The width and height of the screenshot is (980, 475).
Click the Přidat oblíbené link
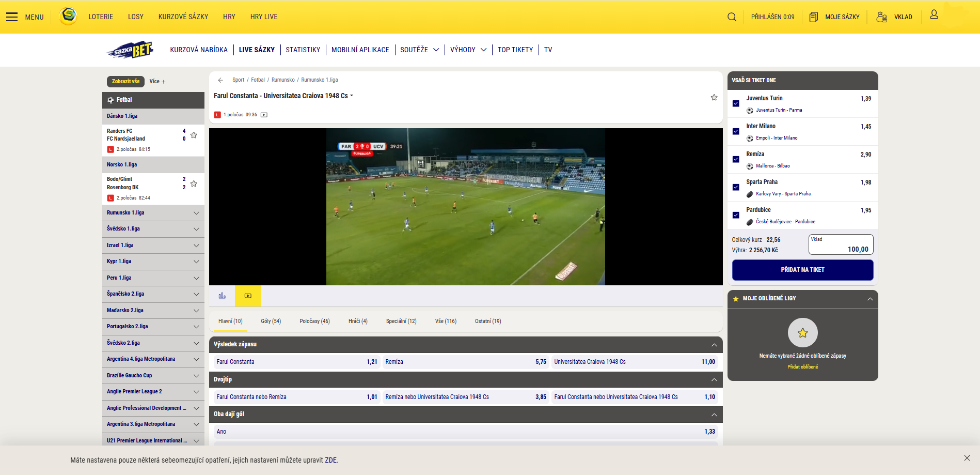tap(802, 367)
